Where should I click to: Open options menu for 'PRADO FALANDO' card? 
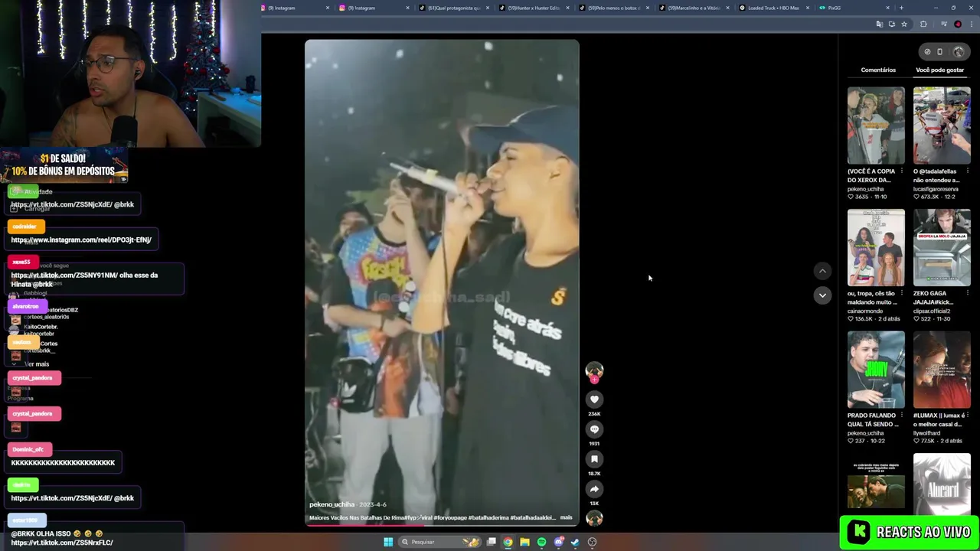(x=902, y=416)
